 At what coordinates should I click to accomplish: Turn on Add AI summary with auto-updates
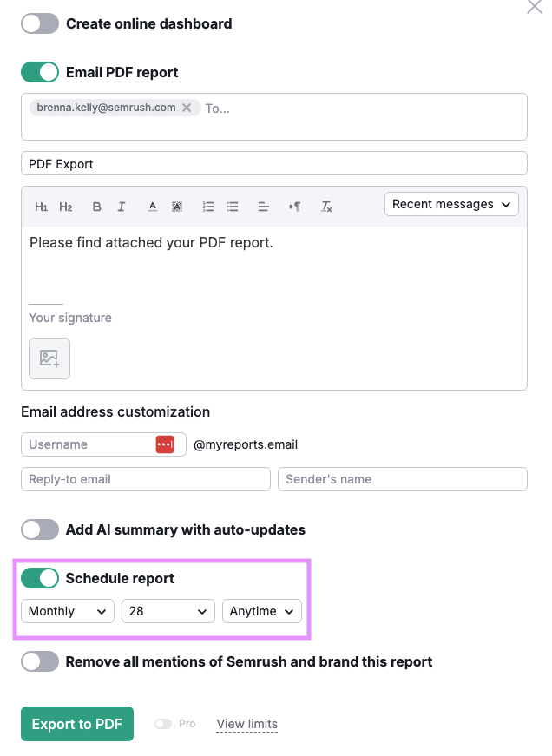(40, 529)
